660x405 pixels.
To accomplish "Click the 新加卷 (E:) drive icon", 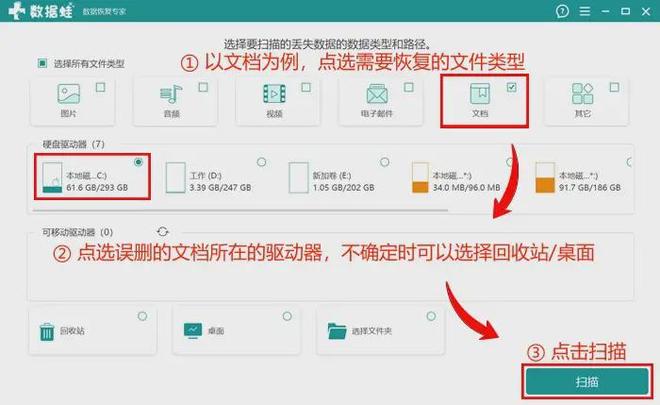I will click(x=298, y=178).
